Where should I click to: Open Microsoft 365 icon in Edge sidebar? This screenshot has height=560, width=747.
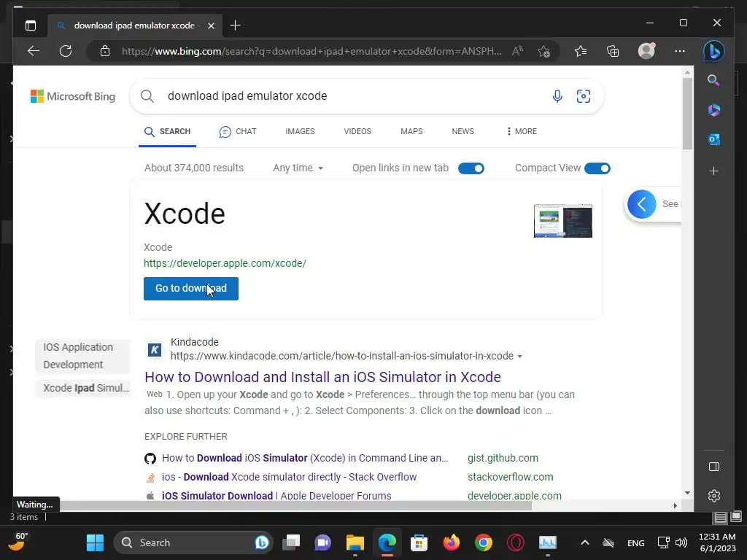coord(713,110)
